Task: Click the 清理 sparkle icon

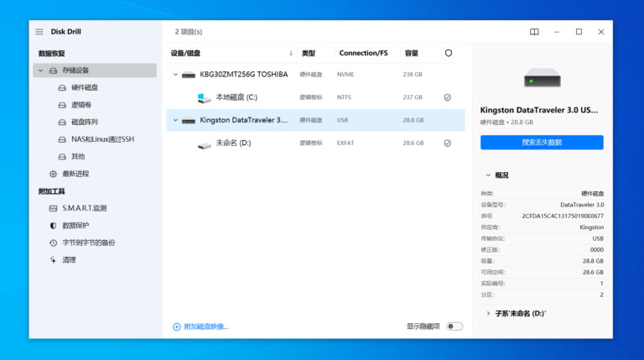Action: point(53,260)
